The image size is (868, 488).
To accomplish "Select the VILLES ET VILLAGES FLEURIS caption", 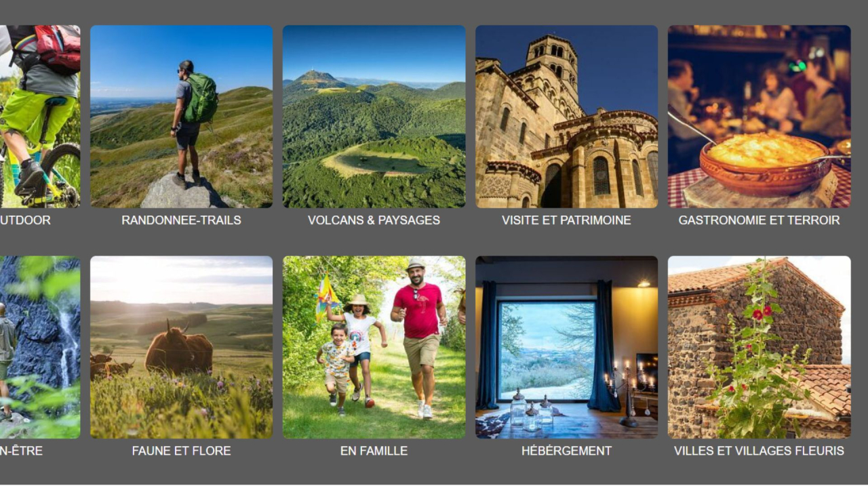I will pos(759,451).
